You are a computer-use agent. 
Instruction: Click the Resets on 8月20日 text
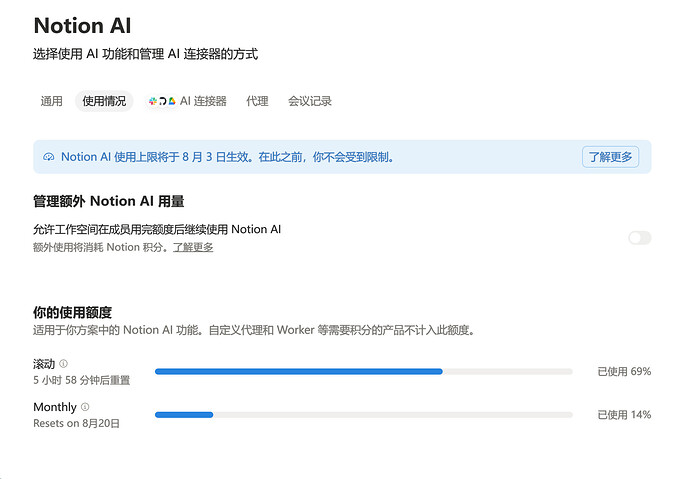click(x=77, y=424)
